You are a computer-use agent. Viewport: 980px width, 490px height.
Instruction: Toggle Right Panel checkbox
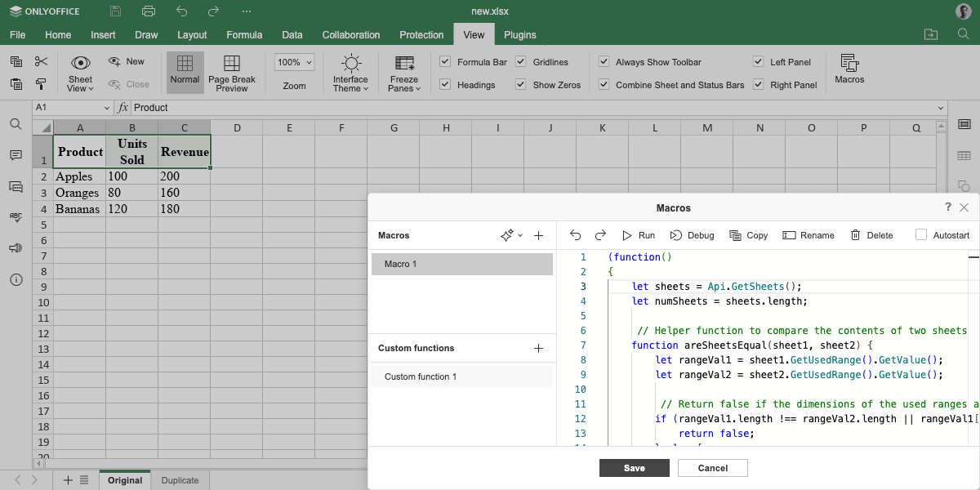tap(758, 84)
